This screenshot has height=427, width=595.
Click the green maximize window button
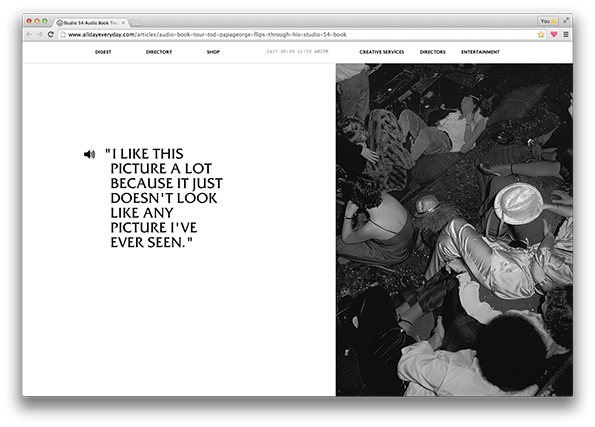pos(45,21)
